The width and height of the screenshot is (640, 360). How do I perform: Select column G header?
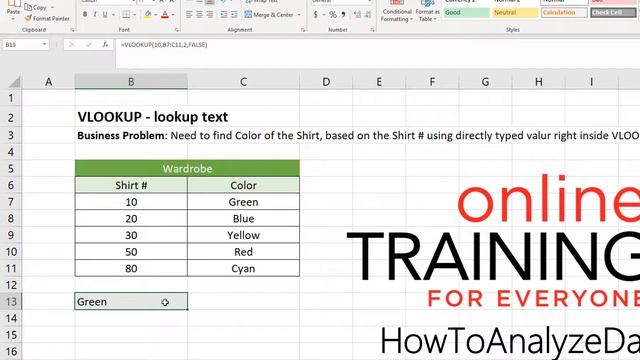click(485, 82)
